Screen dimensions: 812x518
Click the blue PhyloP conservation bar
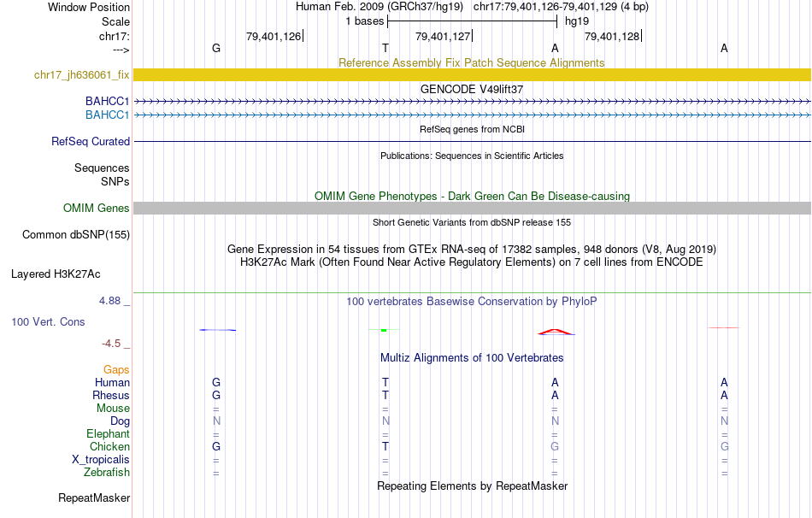click(217, 330)
